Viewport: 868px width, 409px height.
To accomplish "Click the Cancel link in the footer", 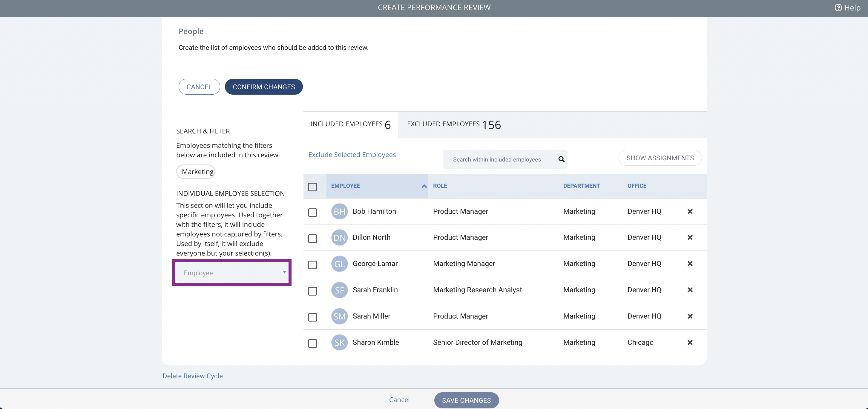I will pyautogui.click(x=399, y=399).
